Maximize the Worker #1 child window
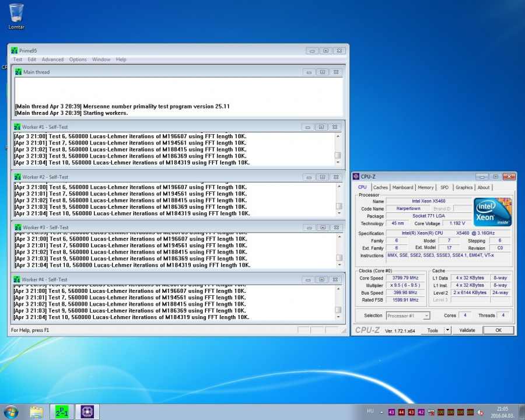This screenshot has height=420, width=525. coord(321,127)
